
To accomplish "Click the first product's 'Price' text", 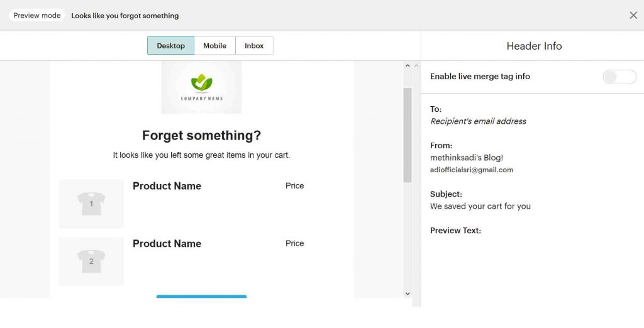I will click(294, 186).
